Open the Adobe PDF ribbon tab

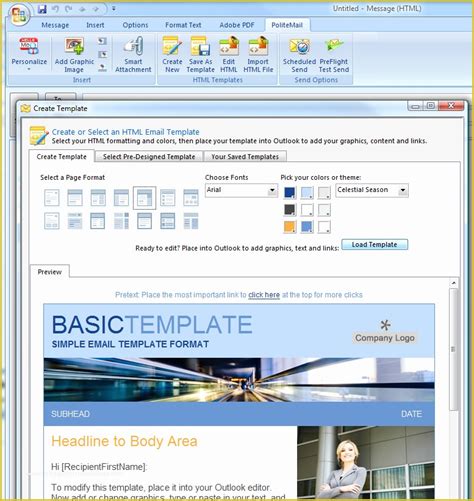[237, 25]
